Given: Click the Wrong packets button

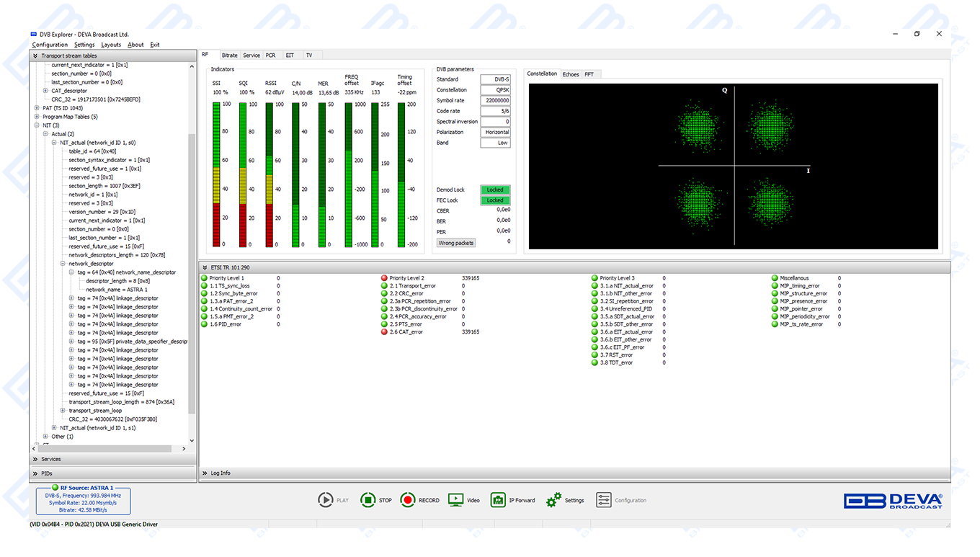Looking at the screenshot, I should click(456, 243).
